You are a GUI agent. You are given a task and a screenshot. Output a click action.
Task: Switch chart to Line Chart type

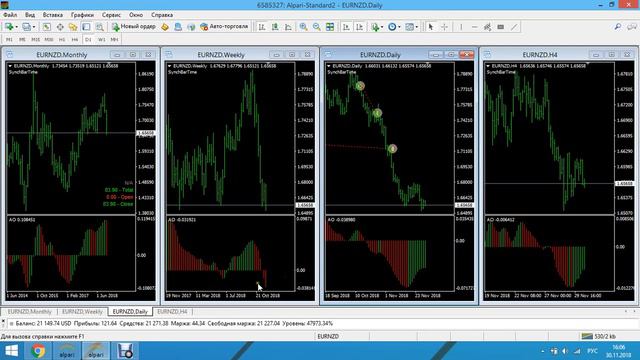point(289,27)
